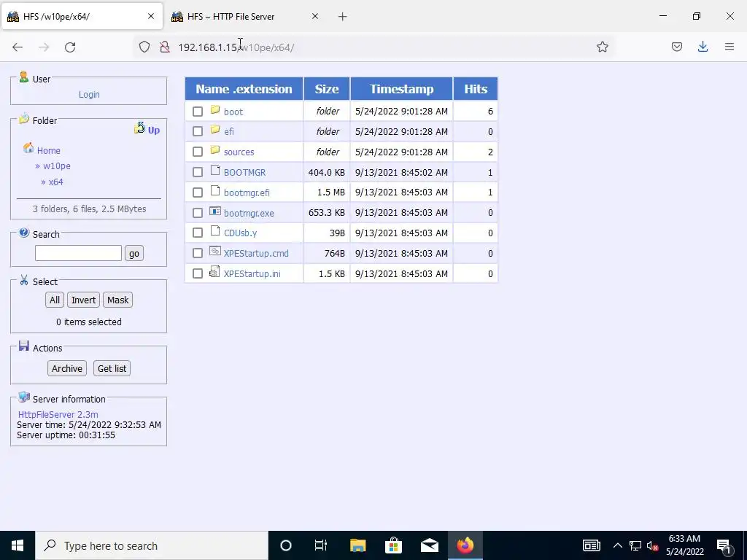The image size is (747, 560).
Task: Navigate to w10pe in folder tree
Action: click(57, 166)
